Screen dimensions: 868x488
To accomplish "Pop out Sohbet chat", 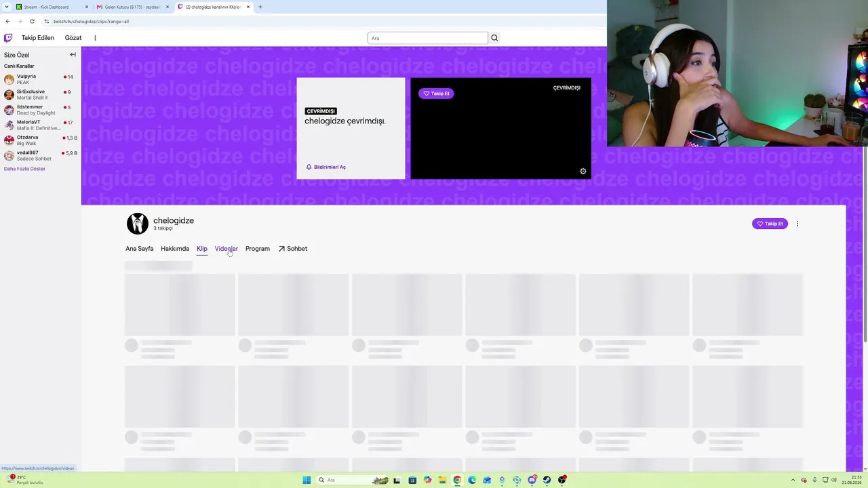I will click(293, 249).
